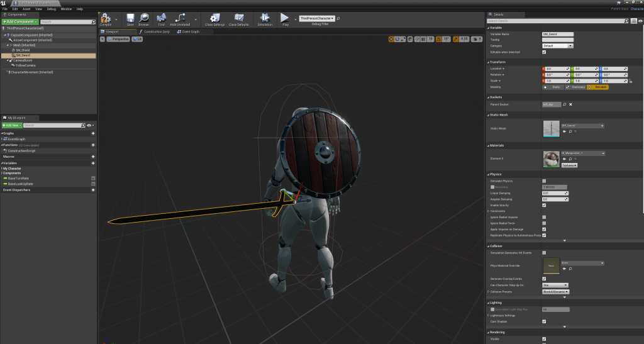Open the Static Mesh asset dropdown

[582, 126]
